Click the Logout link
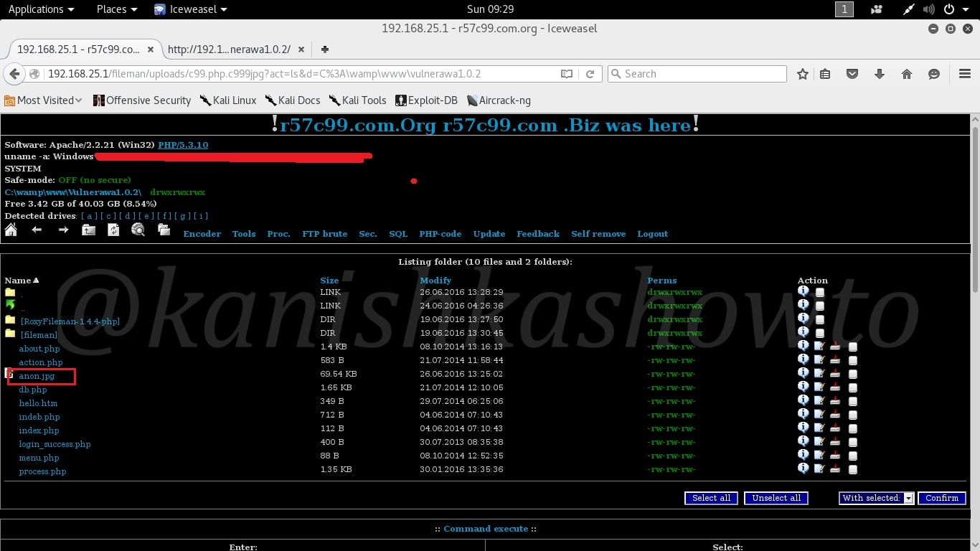 653,234
